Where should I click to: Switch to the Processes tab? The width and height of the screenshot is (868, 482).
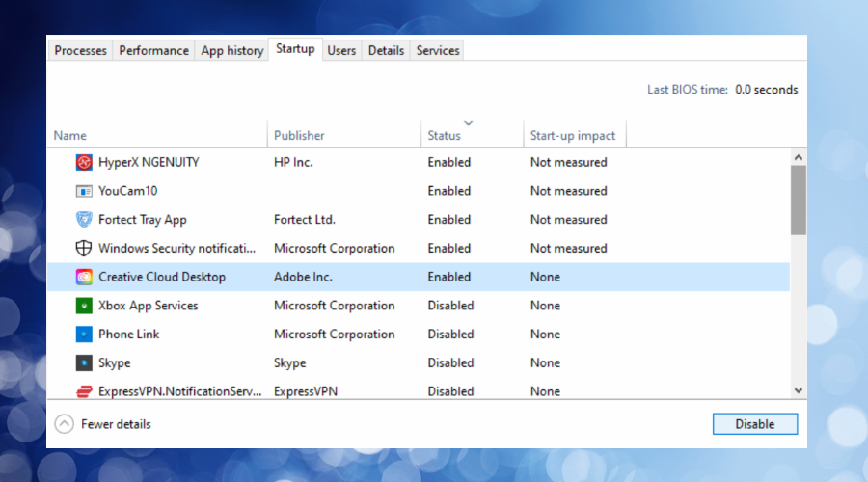pos(80,50)
